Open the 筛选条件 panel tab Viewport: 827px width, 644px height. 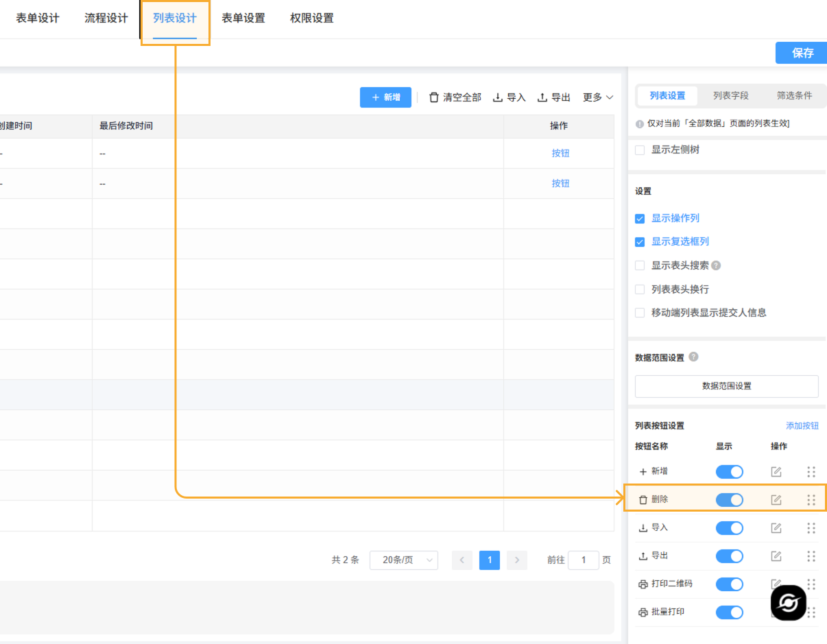794,96
